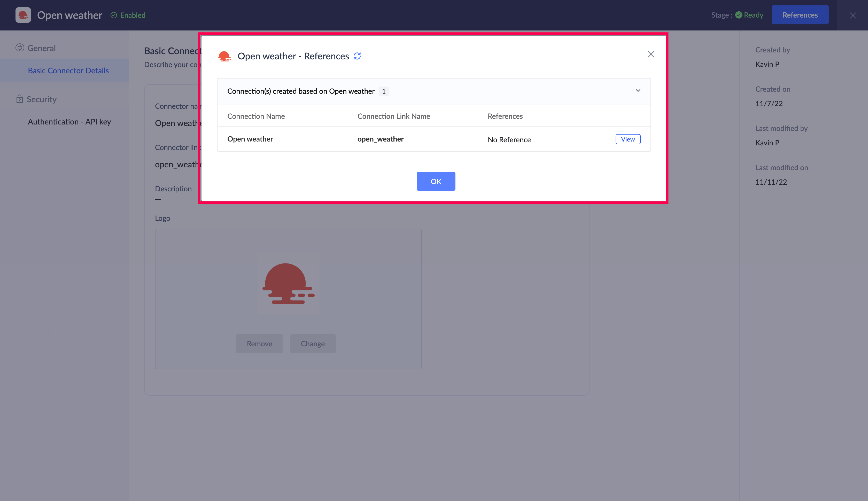The image size is (868, 501).
Task: Click View for open_weather connection
Action: click(x=627, y=139)
